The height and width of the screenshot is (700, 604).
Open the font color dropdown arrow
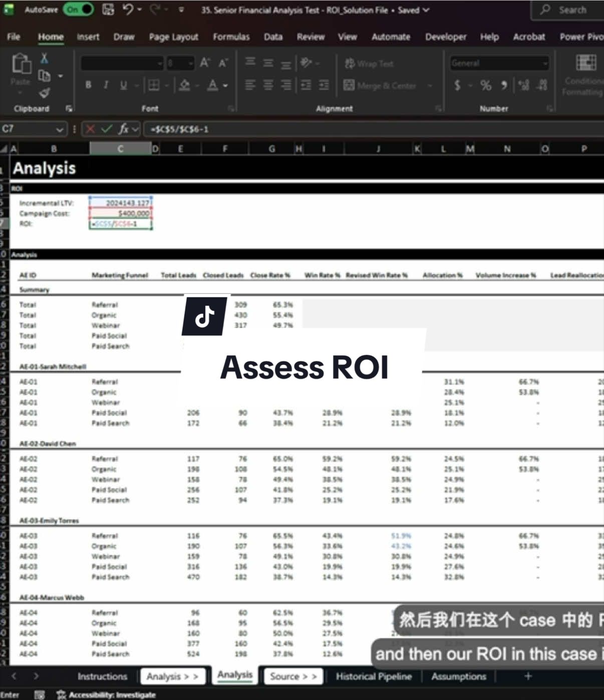[225, 86]
